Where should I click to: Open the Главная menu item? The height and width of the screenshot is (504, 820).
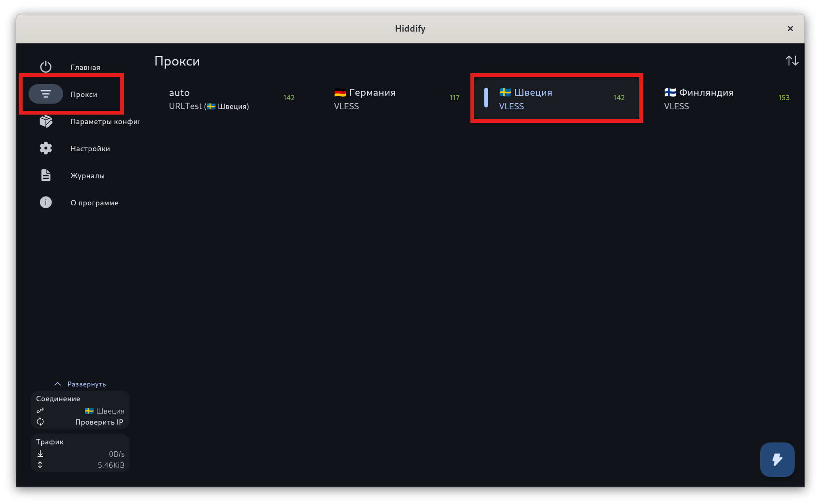[x=85, y=67]
